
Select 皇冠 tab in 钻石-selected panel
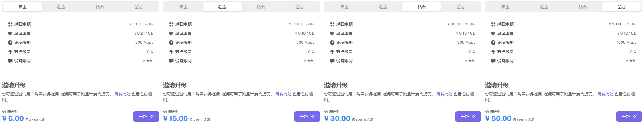click(x=461, y=7)
